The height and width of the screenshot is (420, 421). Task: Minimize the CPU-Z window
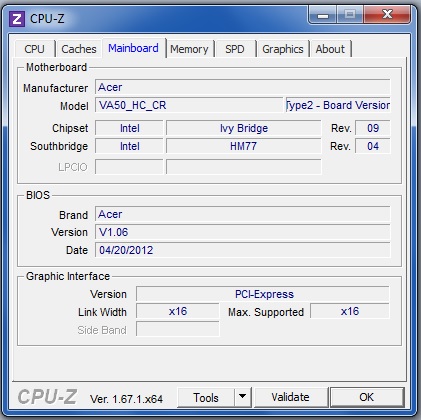tap(323, 15)
